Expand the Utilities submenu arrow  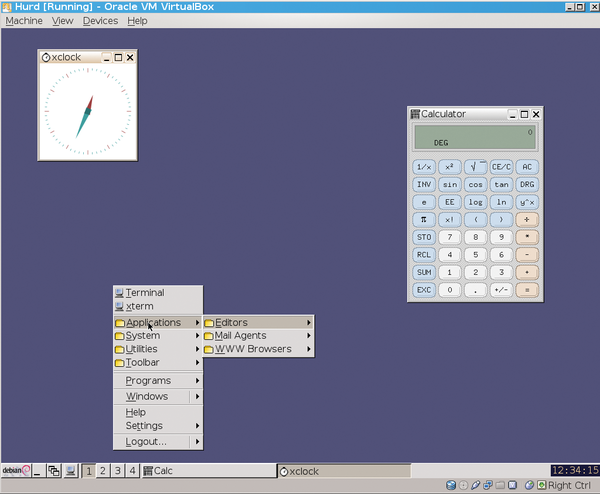click(197, 349)
